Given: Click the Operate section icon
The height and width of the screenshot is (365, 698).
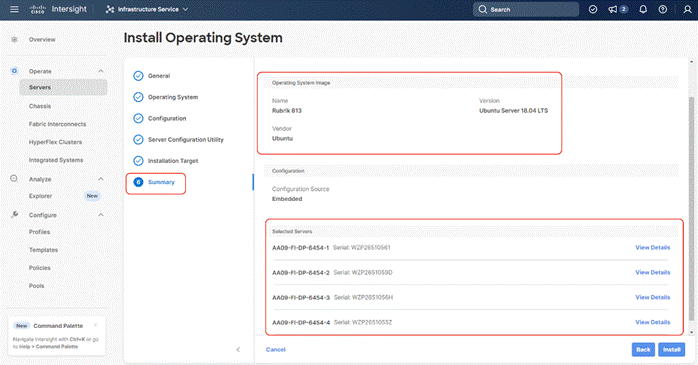Looking at the screenshot, I should click(x=14, y=71).
